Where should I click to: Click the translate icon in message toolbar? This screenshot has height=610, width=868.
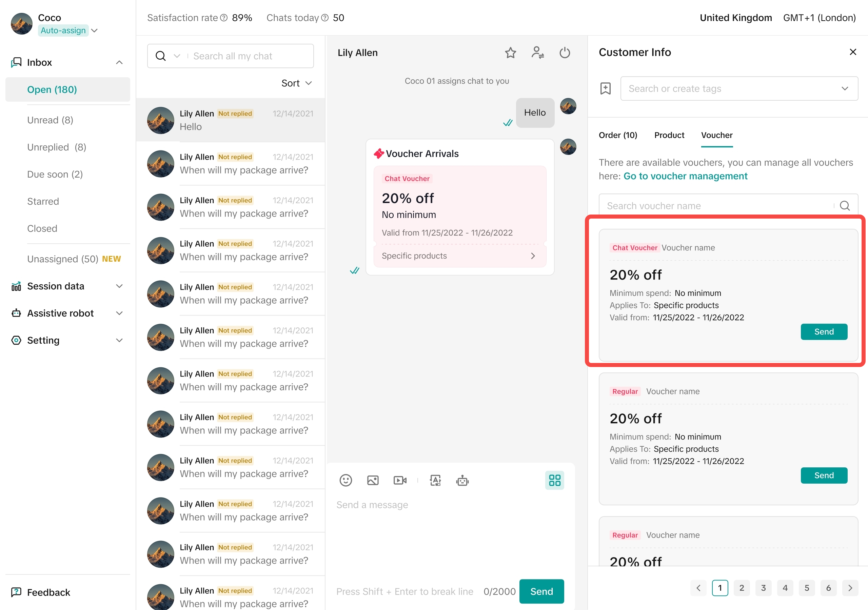click(435, 480)
